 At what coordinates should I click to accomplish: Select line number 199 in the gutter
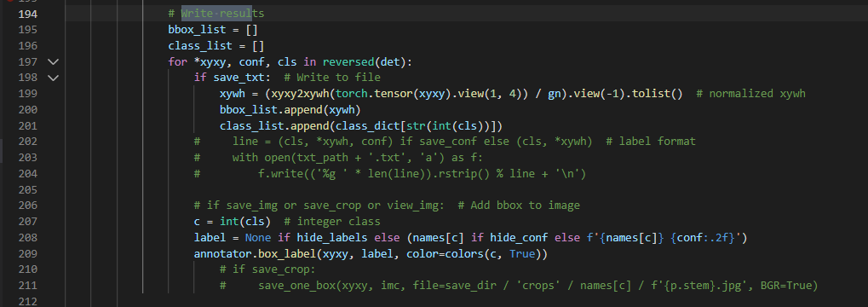pyautogui.click(x=27, y=94)
